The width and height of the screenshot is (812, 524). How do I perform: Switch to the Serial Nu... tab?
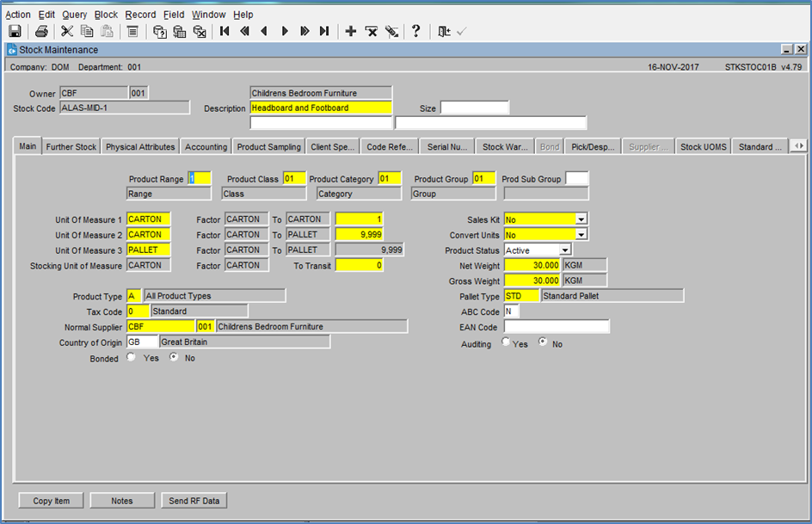(447, 147)
